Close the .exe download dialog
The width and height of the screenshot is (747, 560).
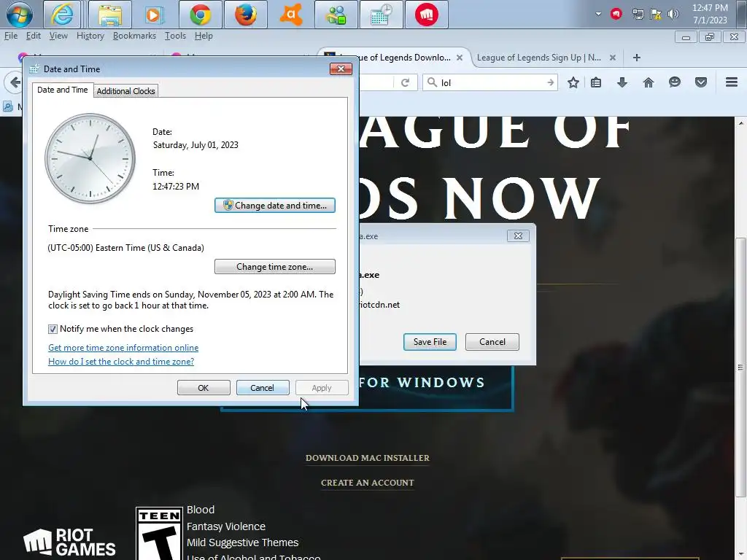click(x=518, y=236)
